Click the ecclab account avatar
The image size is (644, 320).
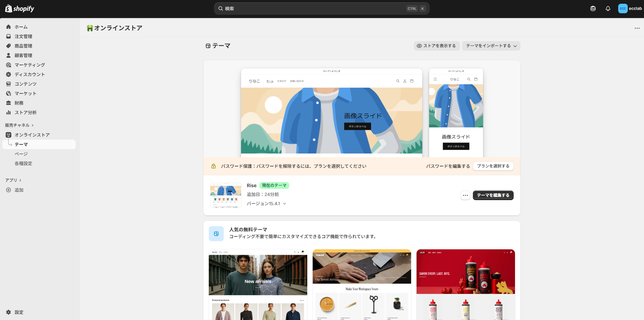[x=623, y=9]
